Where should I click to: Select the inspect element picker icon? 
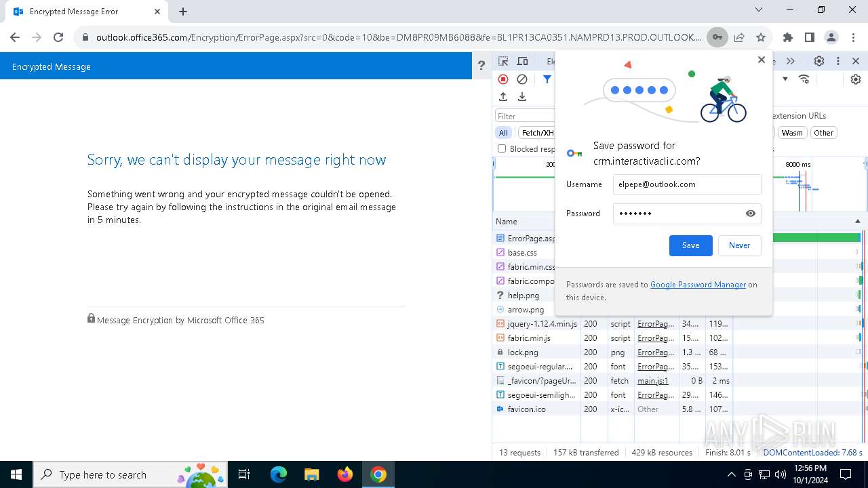[503, 61]
